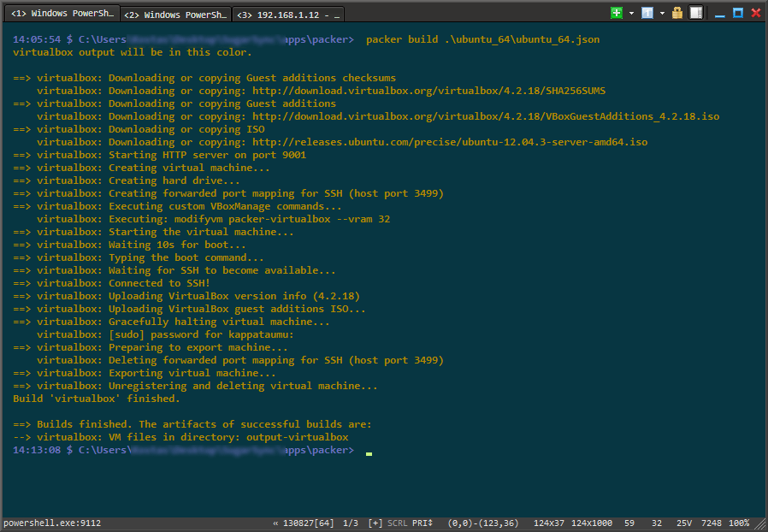Switch to the first Windows PowerShell tab

click(x=62, y=14)
